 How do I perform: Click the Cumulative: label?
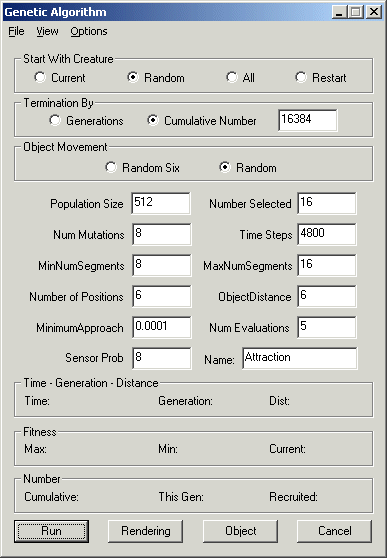click(x=52, y=496)
